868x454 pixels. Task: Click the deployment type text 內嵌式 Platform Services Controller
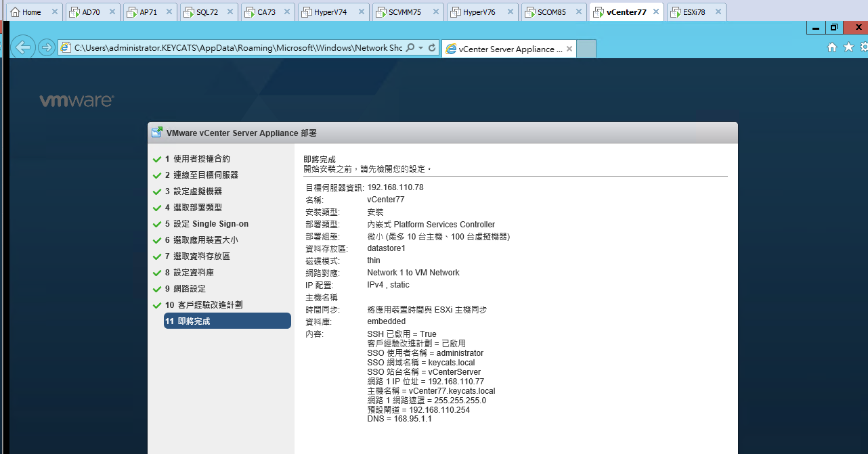431,225
